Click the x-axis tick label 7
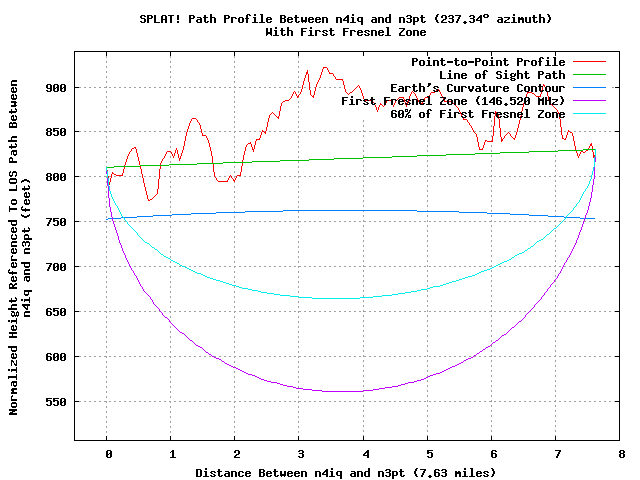Screen dimensions: 640x480 558,454
